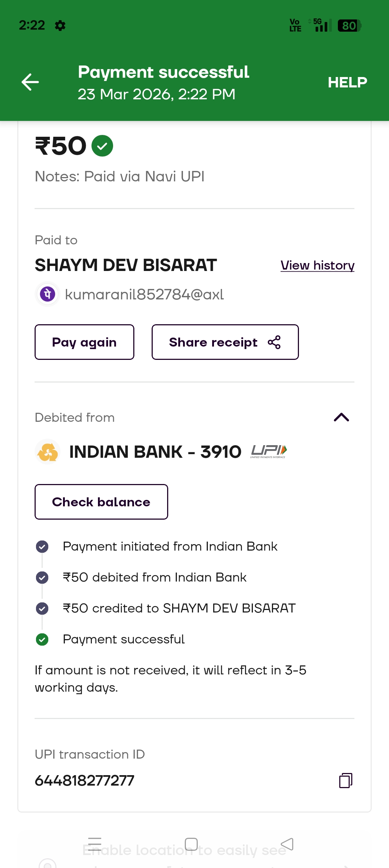The image size is (389, 868).
Task: Tap the final Payment successful green checkmark
Action: click(42, 639)
